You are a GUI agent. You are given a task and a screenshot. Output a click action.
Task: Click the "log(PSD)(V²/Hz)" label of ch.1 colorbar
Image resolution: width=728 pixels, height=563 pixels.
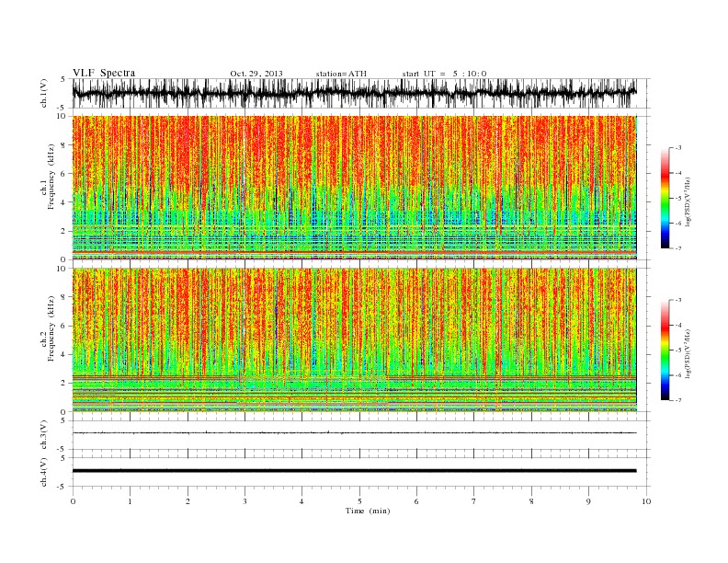688,201
